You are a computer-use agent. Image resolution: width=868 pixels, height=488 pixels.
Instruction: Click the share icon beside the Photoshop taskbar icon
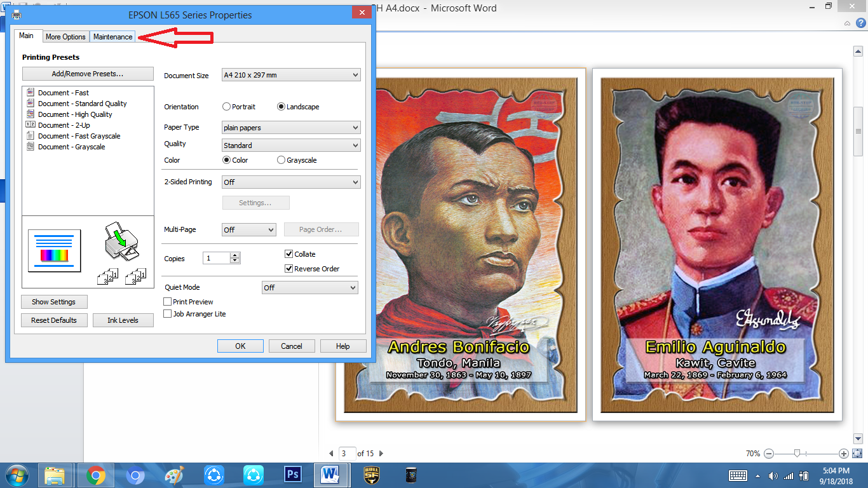click(253, 475)
